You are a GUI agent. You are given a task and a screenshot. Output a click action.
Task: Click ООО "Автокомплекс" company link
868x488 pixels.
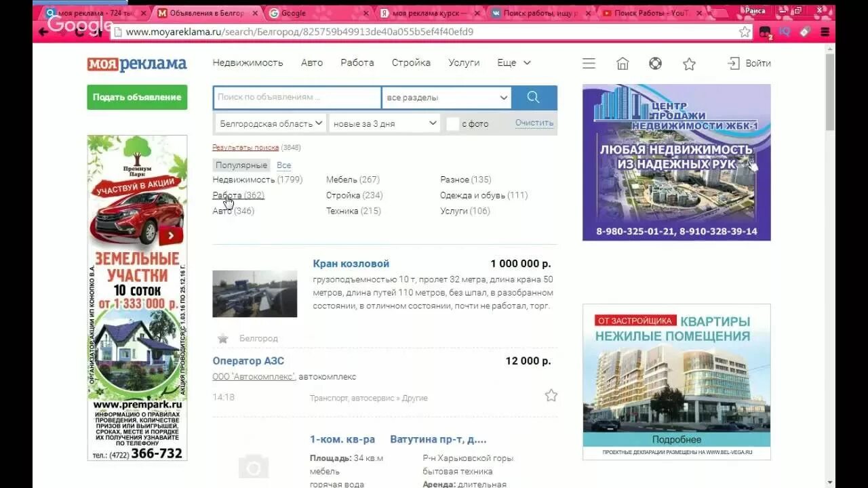coord(254,376)
